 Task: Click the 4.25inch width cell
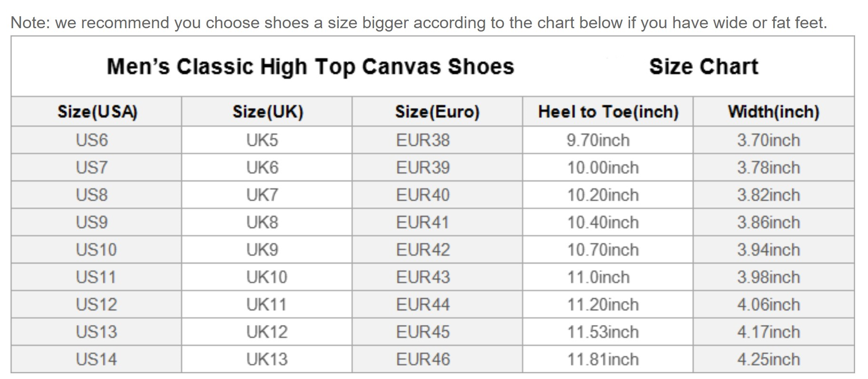pos(768,359)
